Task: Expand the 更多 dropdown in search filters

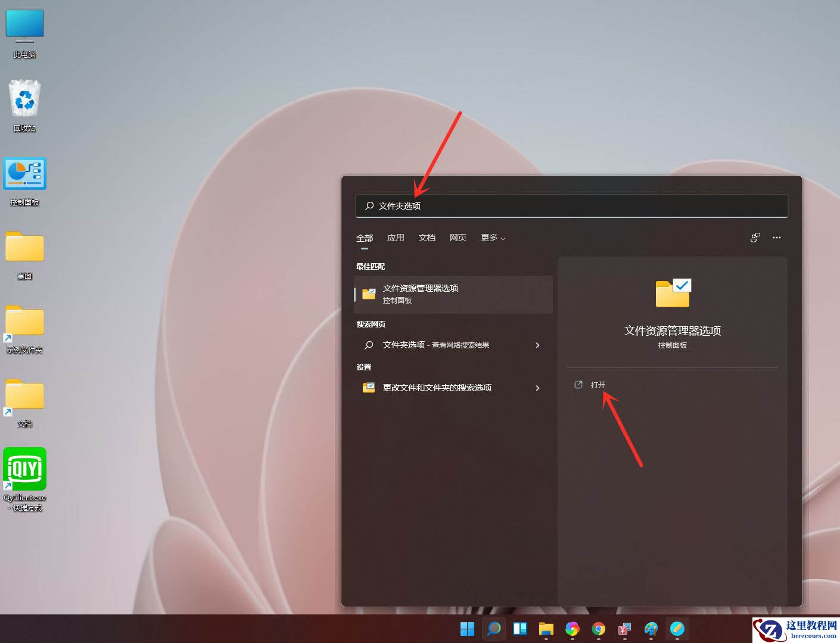Action: coord(492,238)
